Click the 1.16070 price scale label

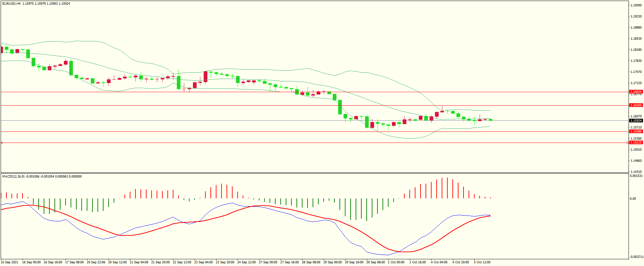point(636,116)
